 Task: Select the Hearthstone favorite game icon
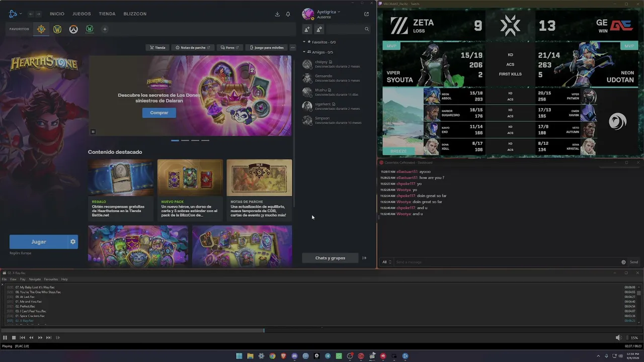click(41, 29)
